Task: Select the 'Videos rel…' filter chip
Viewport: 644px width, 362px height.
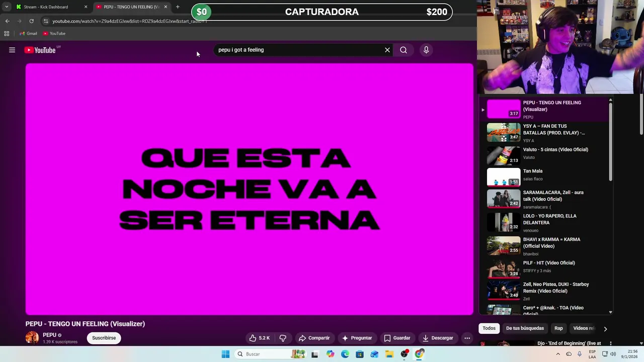Action: pos(584,328)
